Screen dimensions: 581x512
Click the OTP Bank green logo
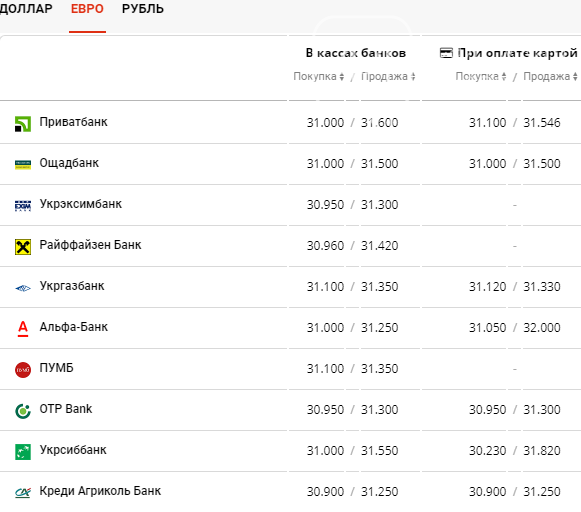[x=23, y=411]
